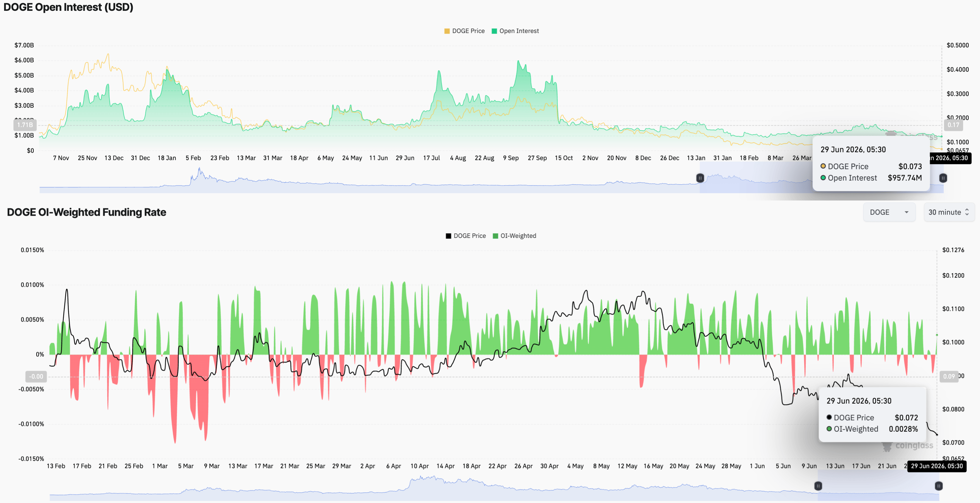Click the $7.00B axis label

pyautogui.click(x=24, y=45)
